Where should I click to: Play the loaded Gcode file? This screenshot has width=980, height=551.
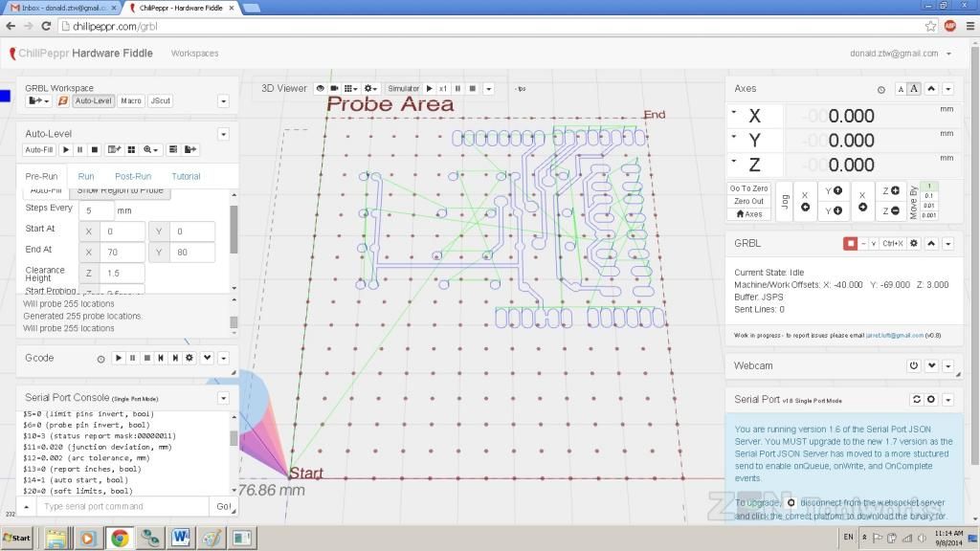(118, 358)
